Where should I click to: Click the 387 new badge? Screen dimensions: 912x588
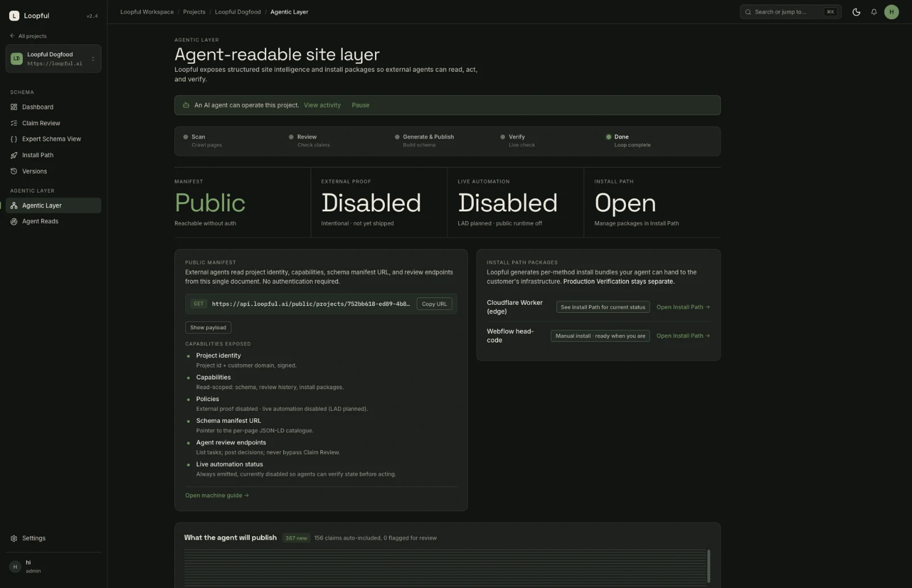pos(296,538)
